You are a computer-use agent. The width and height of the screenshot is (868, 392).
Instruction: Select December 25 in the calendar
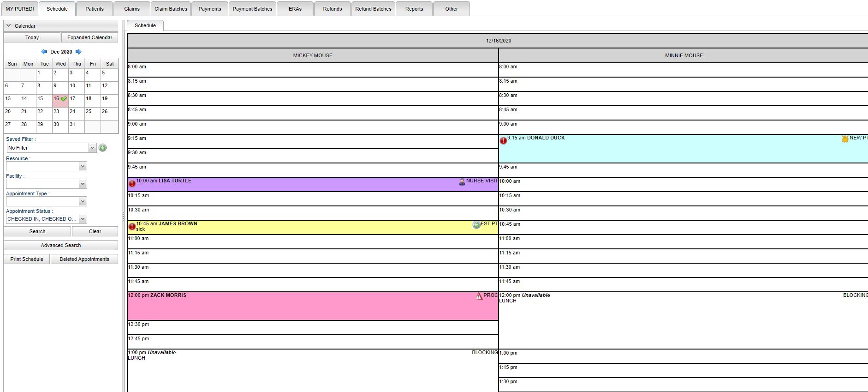point(93,114)
